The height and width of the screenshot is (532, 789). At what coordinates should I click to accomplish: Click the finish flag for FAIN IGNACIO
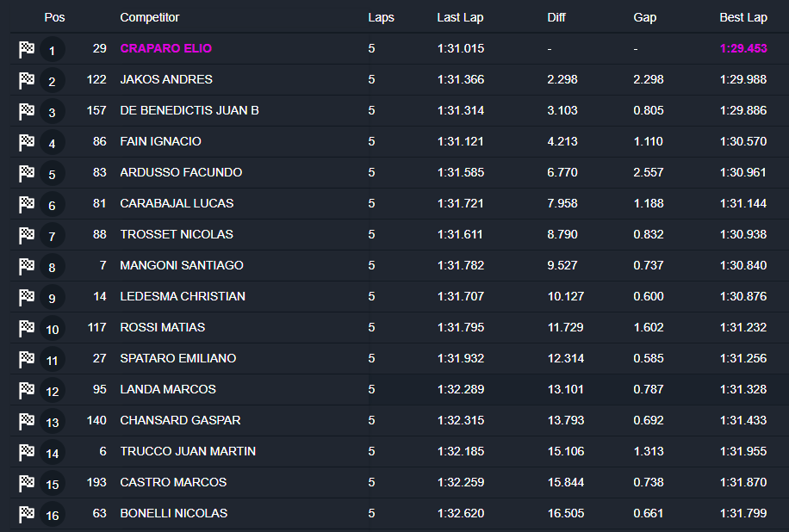[x=27, y=142]
